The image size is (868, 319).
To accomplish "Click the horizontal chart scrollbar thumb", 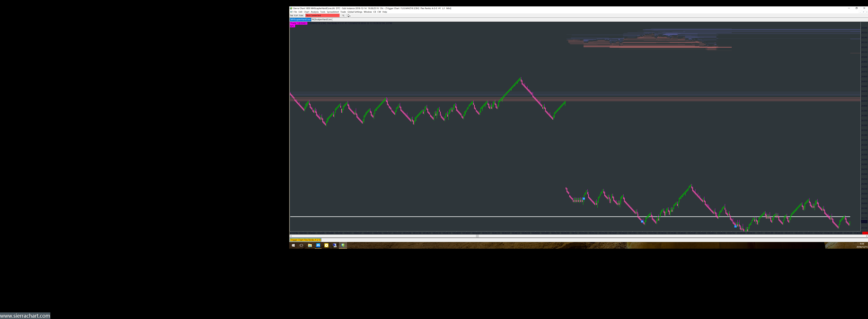I will point(477,236).
